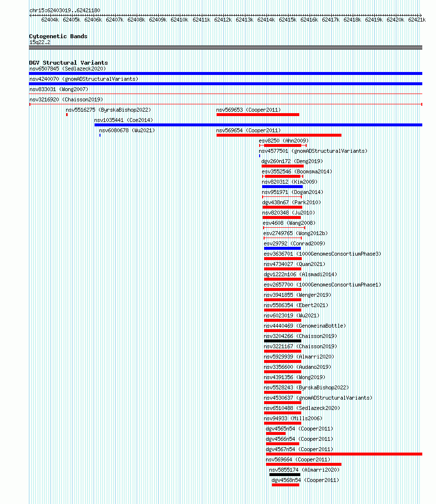Click nsv569664 (Cooper2011) label
This screenshot has width=436, height=504.
[x=298, y=459]
